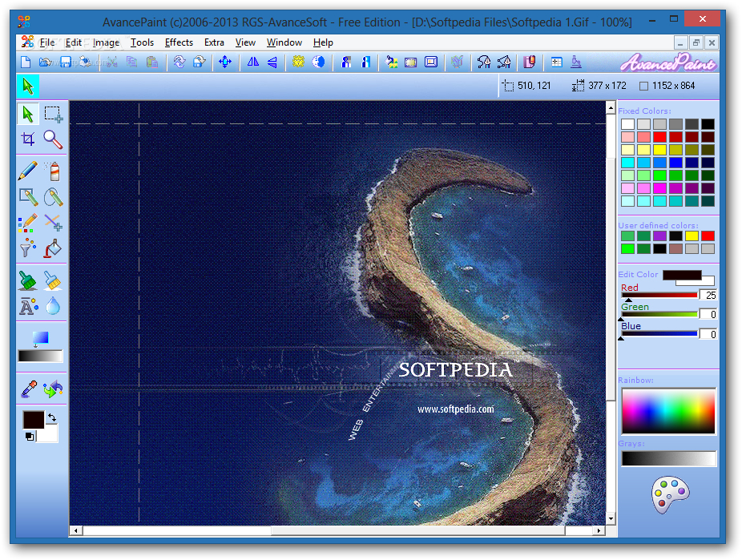Swap foreground and background colors
This screenshot has width=742, height=560.
point(51,417)
